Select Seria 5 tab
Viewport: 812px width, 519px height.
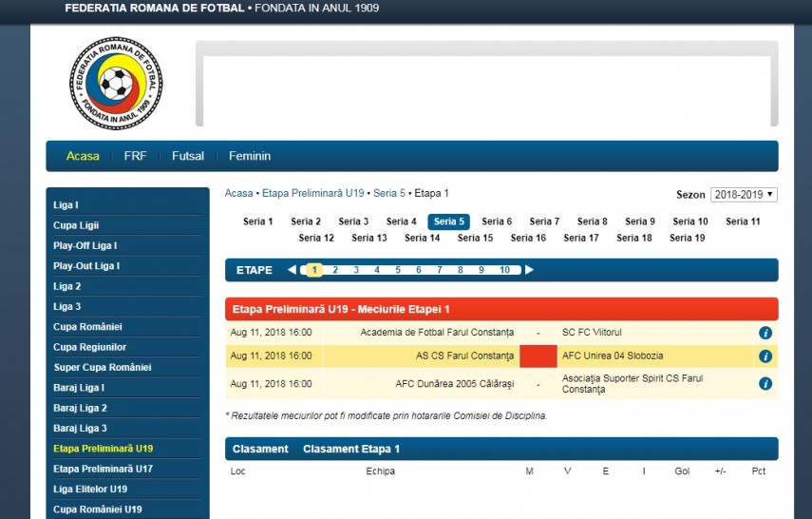448,221
